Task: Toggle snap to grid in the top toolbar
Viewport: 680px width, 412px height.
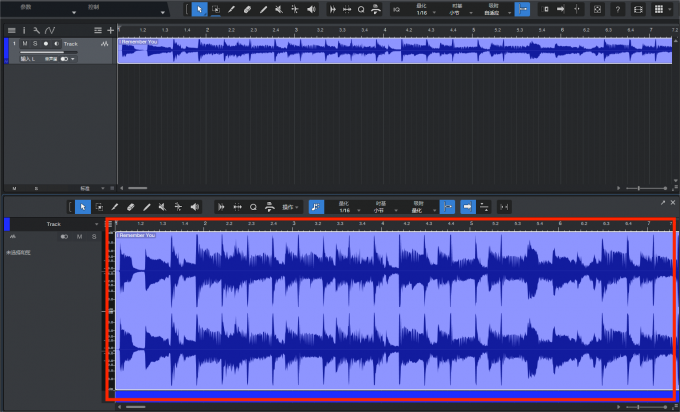Action: tap(522, 9)
